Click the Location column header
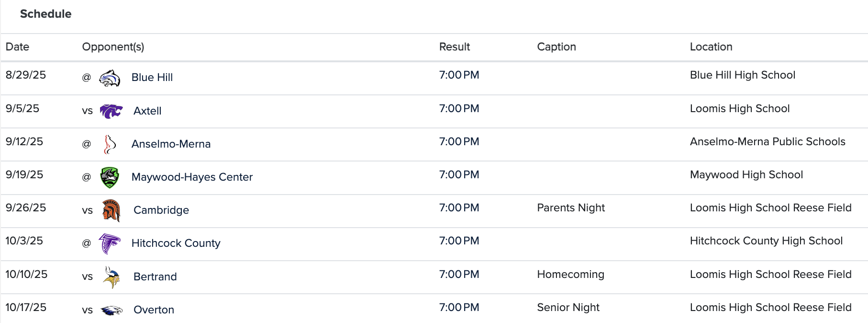This screenshot has height=323, width=868. [711, 47]
